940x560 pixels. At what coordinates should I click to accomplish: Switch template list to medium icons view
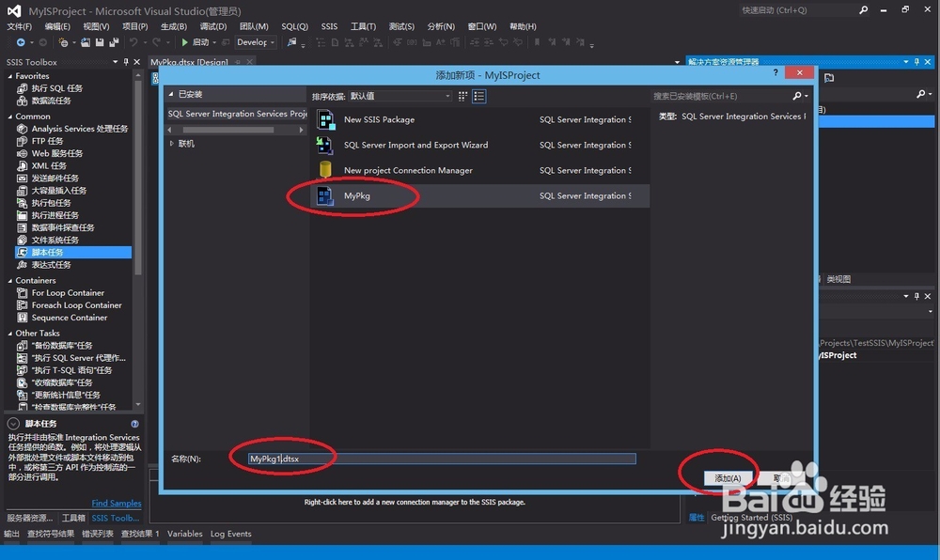(462, 96)
